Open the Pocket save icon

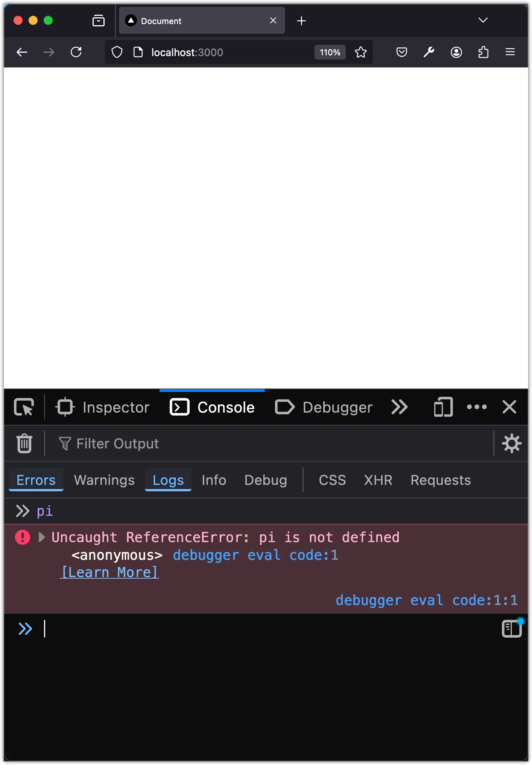pos(402,52)
